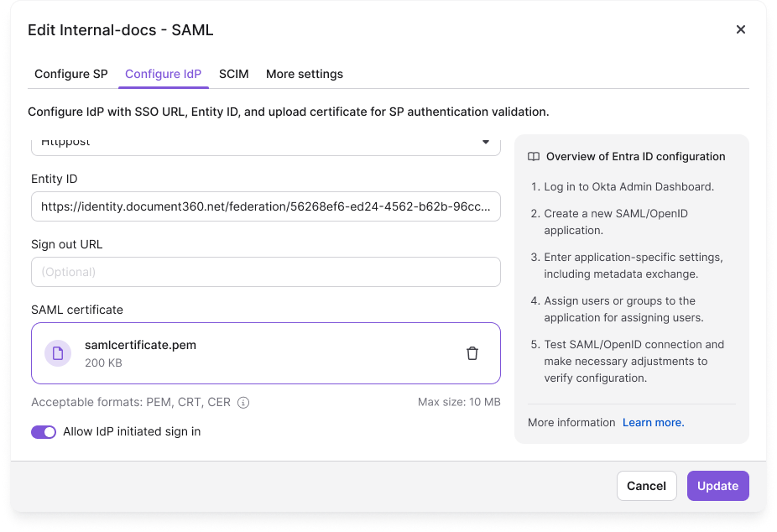
Task: Click the Entity ID input field
Action: point(266,206)
